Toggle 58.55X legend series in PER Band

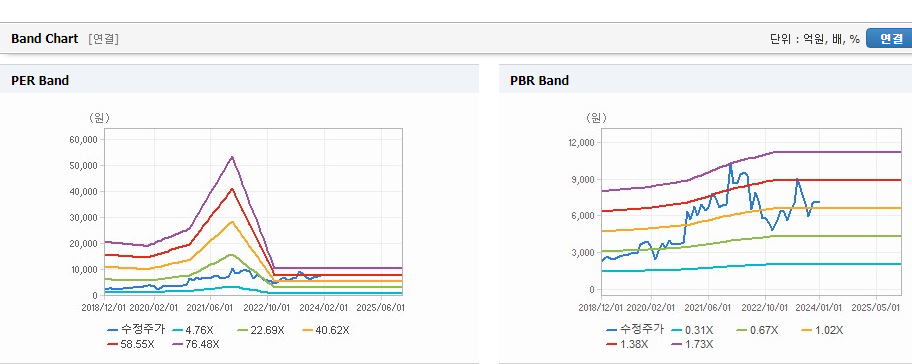[131, 344]
